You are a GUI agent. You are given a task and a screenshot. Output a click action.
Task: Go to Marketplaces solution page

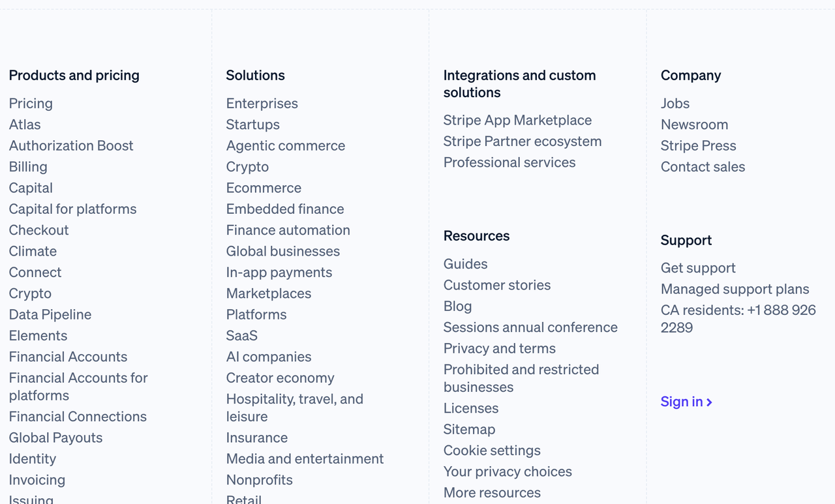pos(268,293)
